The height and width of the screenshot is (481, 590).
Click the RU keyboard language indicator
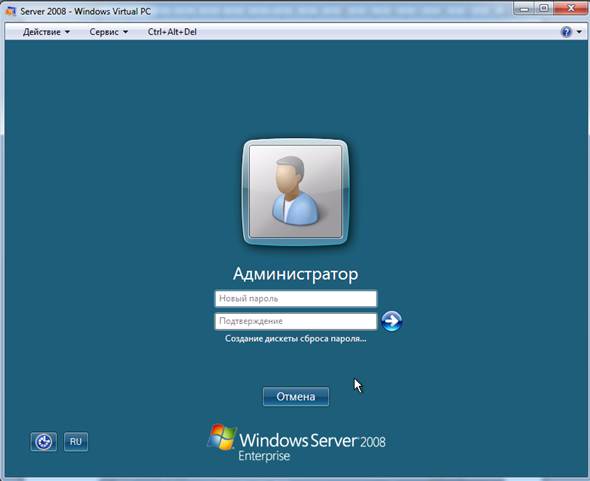(76, 441)
